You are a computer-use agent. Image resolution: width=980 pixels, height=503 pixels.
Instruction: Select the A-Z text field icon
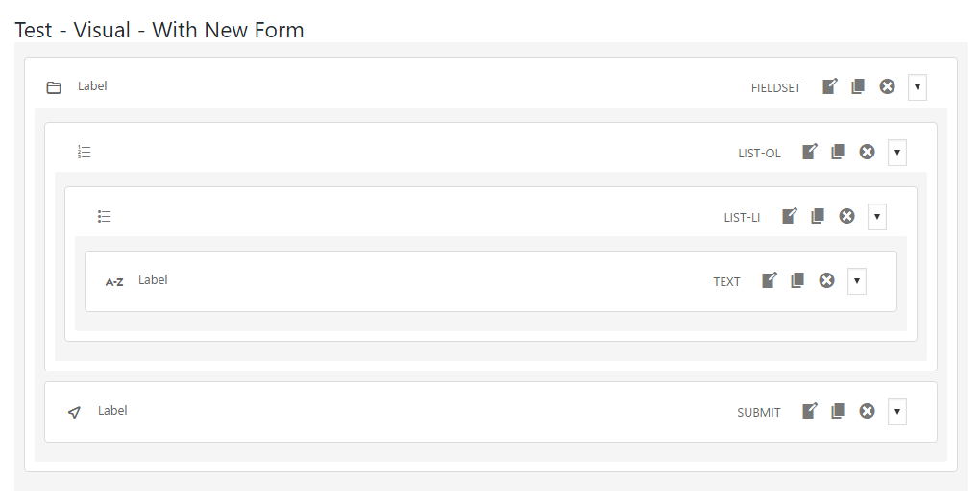(x=114, y=282)
